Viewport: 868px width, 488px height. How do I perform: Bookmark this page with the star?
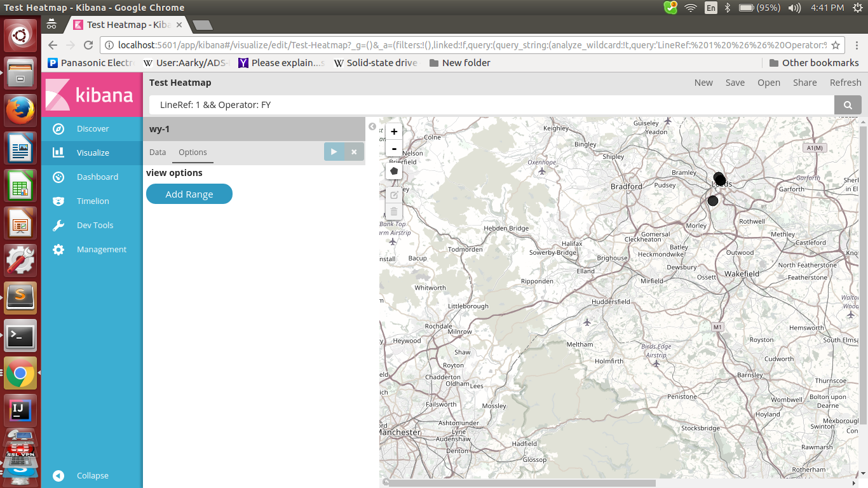pyautogui.click(x=836, y=45)
